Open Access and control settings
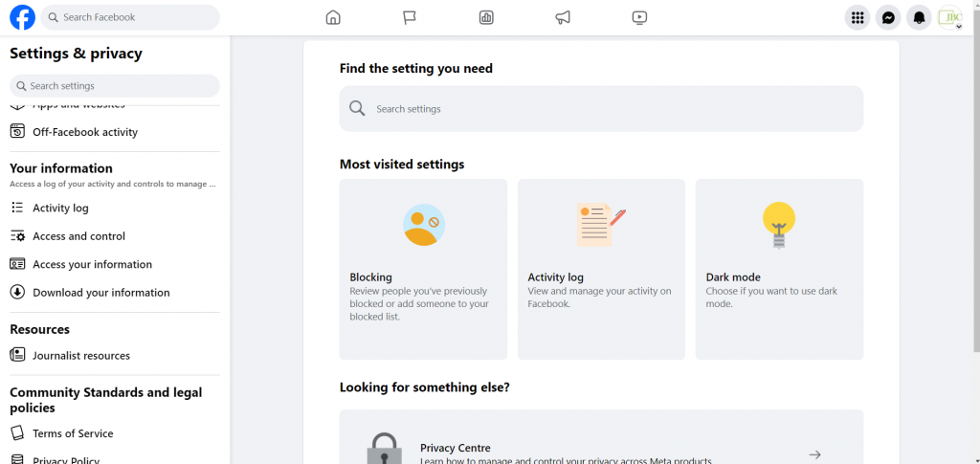 click(78, 236)
